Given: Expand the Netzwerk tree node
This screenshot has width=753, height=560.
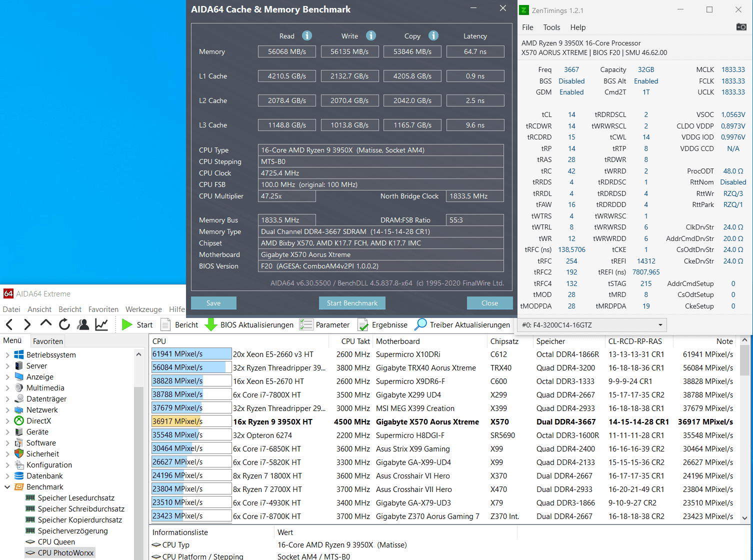Looking at the screenshot, I should tap(7, 410).
